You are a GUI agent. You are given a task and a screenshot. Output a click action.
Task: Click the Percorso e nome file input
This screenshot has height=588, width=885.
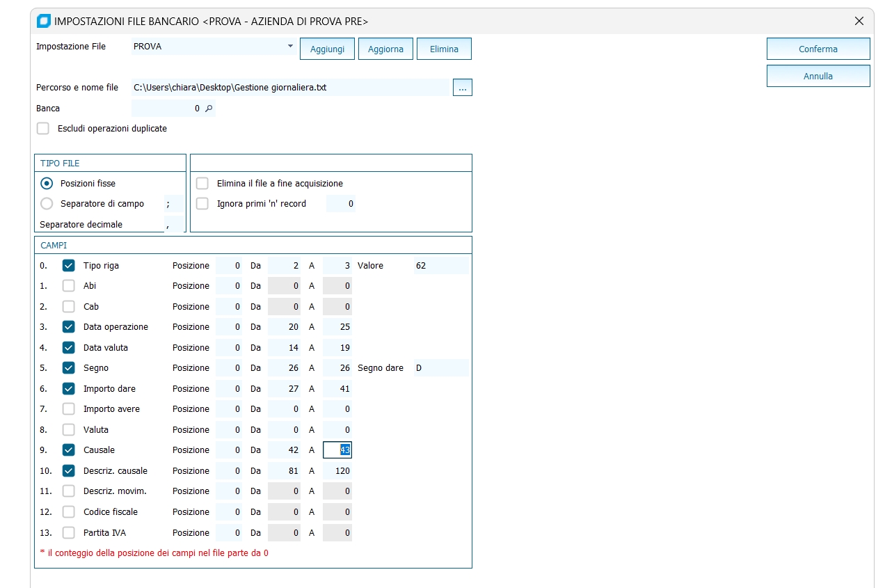coord(290,88)
